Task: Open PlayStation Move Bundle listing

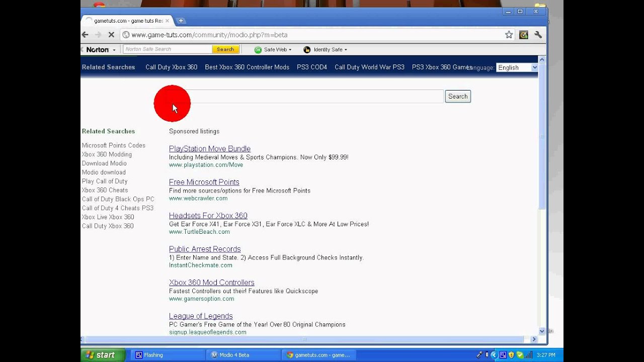Action: point(210,149)
